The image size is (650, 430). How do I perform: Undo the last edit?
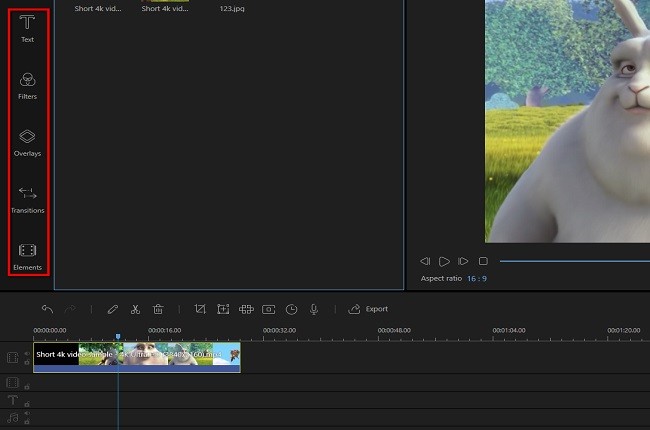(x=47, y=309)
